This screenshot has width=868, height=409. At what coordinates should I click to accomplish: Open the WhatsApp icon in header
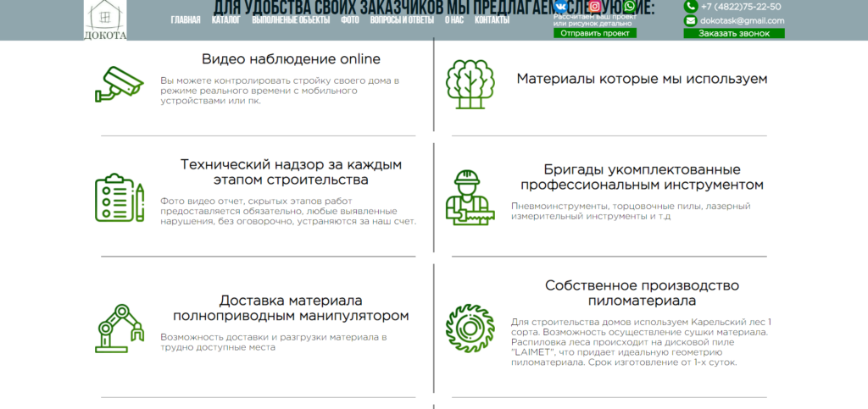[628, 6]
